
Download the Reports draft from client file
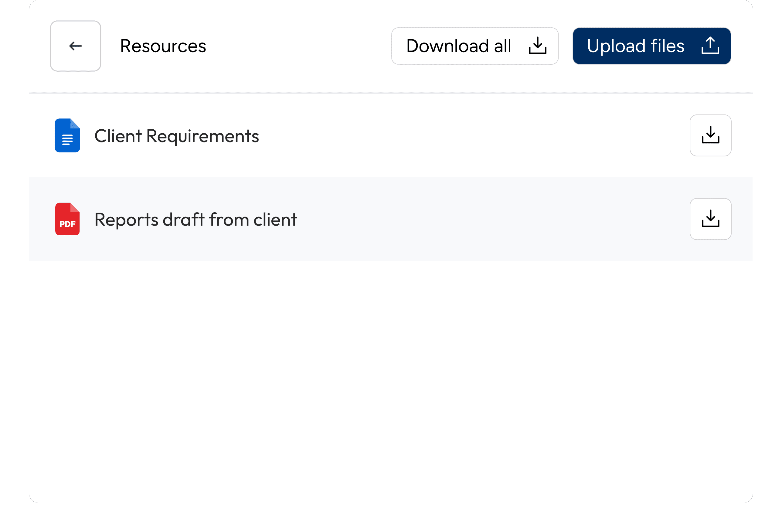click(x=710, y=219)
